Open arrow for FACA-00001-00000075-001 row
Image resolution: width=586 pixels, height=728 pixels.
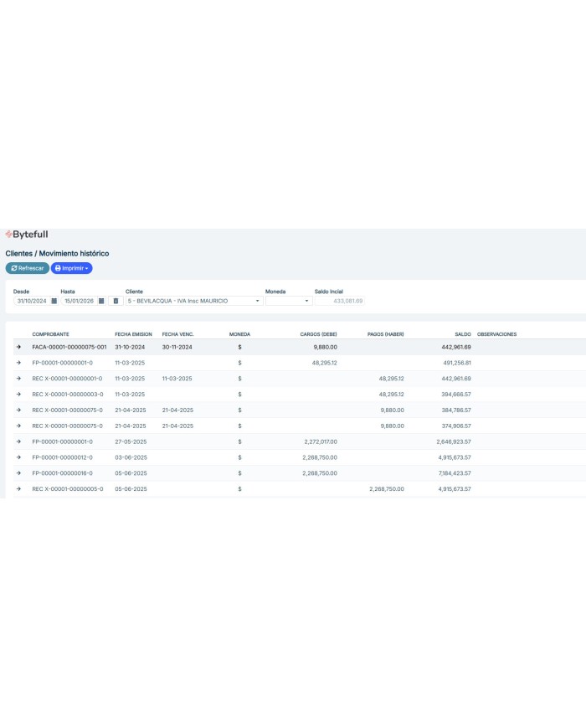[x=18, y=347]
